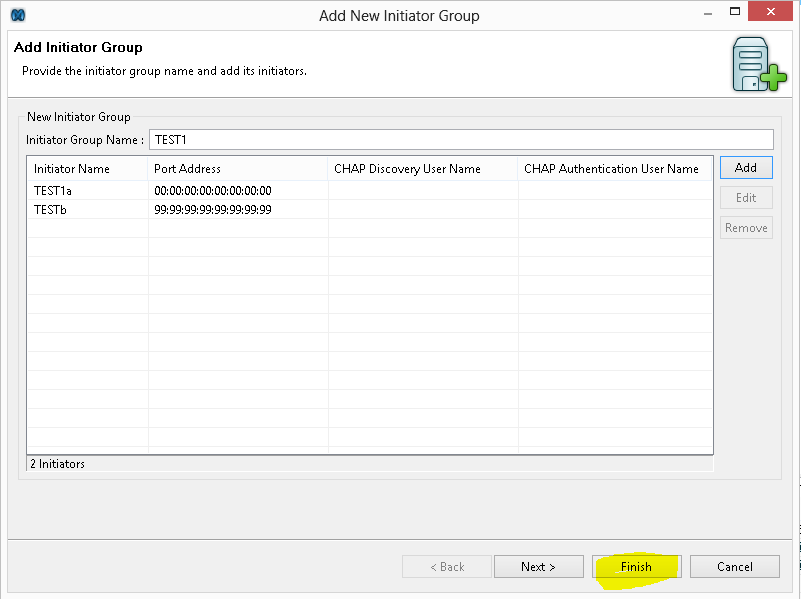This screenshot has width=801, height=599.
Task: Click the dialog title bar text
Action: (x=399, y=15)
